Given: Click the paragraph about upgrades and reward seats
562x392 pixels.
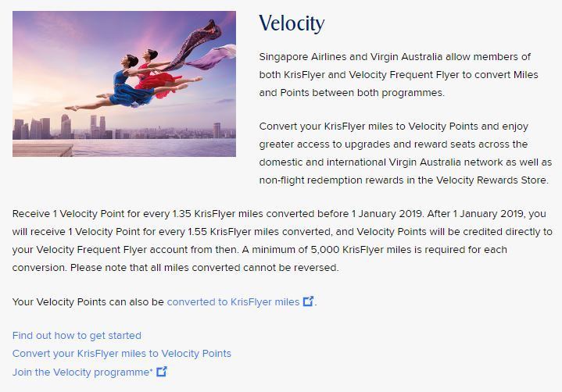Looking at the screenshot, I should pyautogui.click(x=405, y=153).
